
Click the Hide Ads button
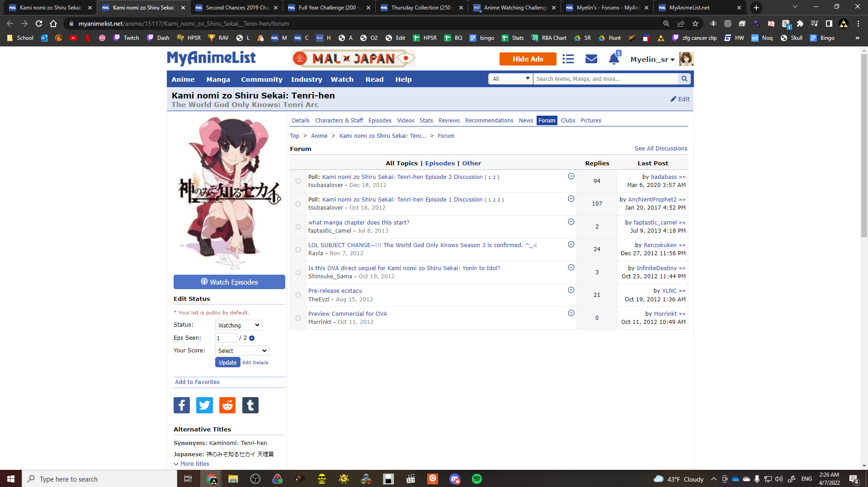pos(528,59)
